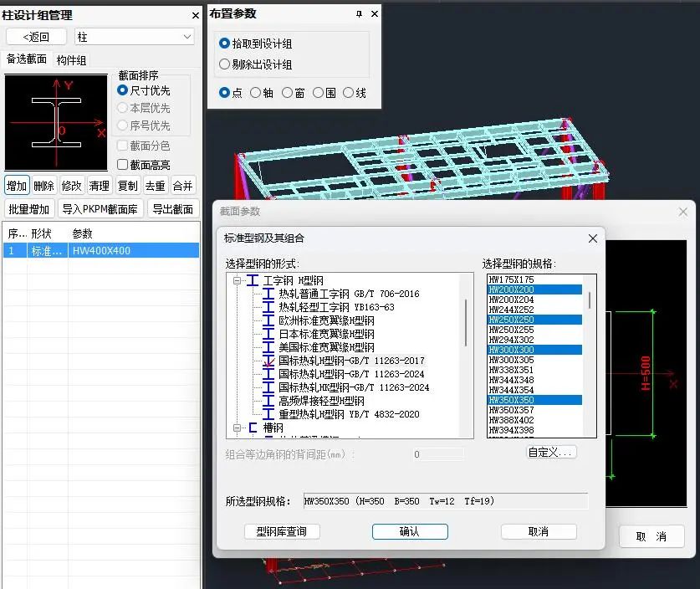
Task: Click 取消 in 标准型钢 dialog
Action: pos(539,531)
